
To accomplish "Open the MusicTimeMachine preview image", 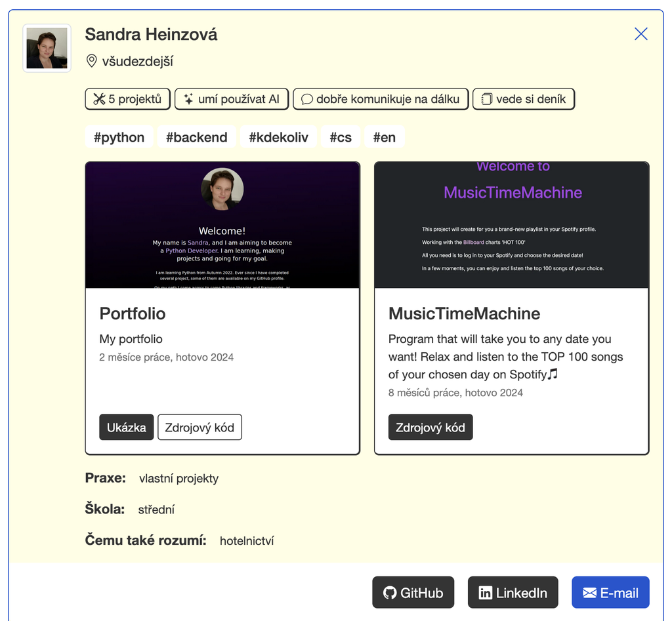I will [x=511, y=225].
